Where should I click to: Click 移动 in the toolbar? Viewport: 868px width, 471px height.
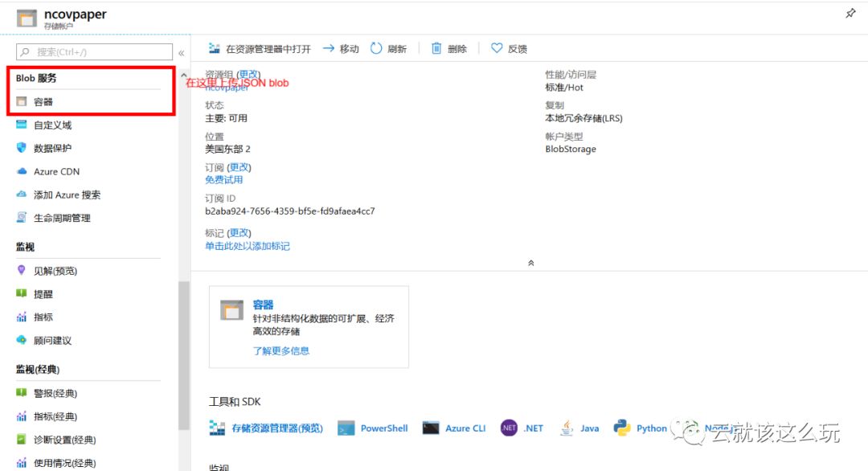point(341,49)
